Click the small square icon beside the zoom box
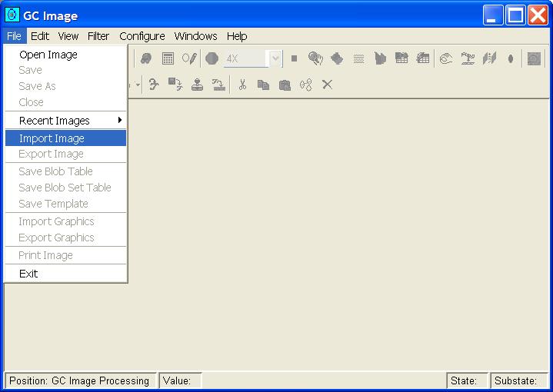Screen dimensions: 553x392 coord(294,58)
